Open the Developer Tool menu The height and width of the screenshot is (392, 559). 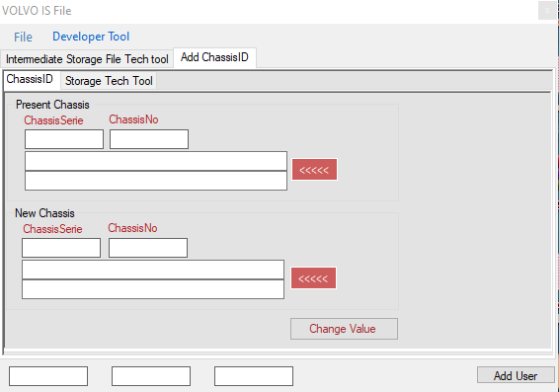pos(91,37)
